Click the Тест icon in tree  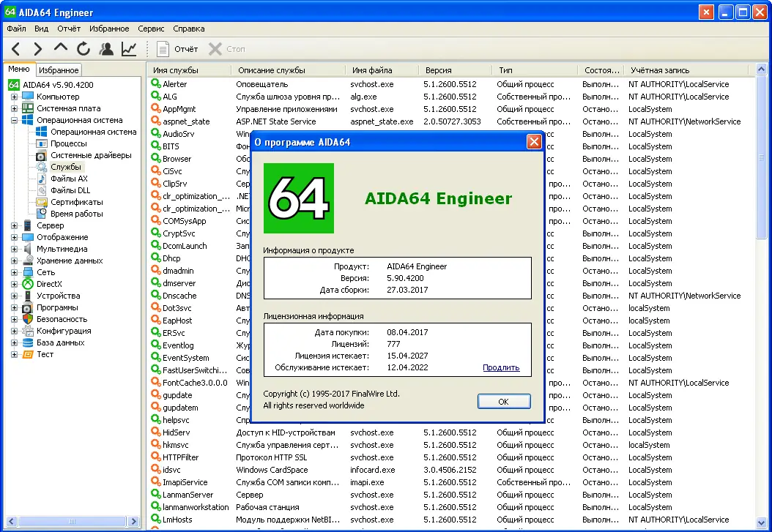(28, 354)
